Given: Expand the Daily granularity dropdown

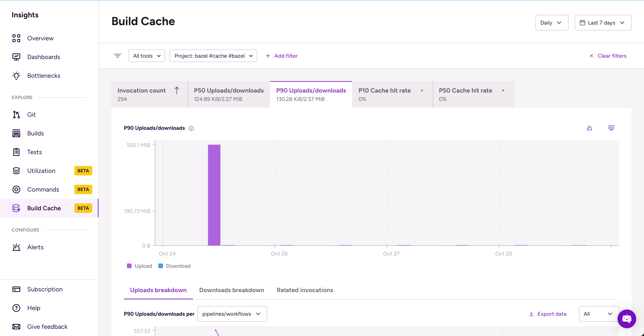Looking at the screenshot, I should (x=552, y=23).
